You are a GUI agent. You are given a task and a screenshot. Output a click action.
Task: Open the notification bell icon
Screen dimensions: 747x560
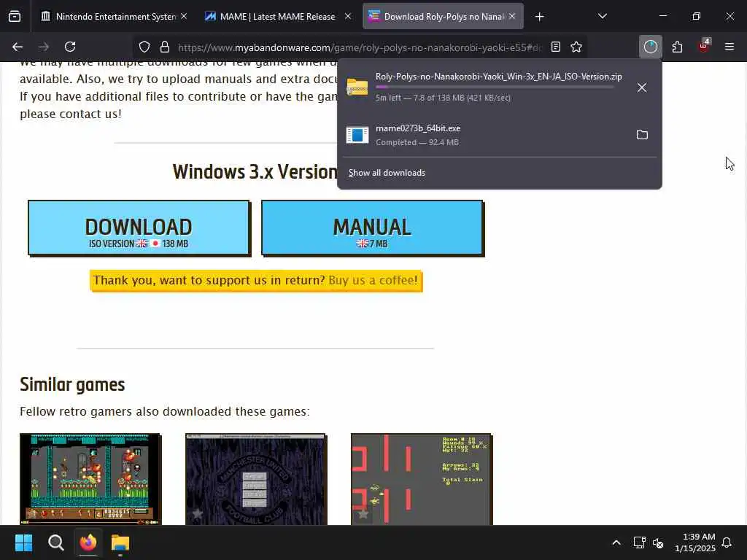coord(727,542)
